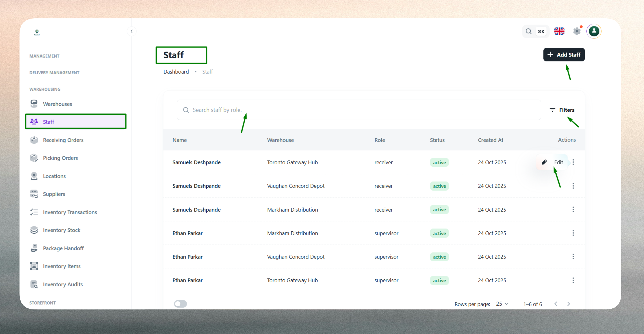
Task: Click the settings gear with notification dot
Action: (x=577, y=31)
